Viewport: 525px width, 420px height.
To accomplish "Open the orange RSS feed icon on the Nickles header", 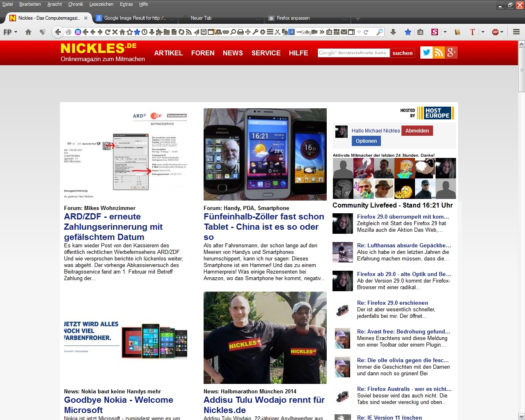I will (439, 52).
